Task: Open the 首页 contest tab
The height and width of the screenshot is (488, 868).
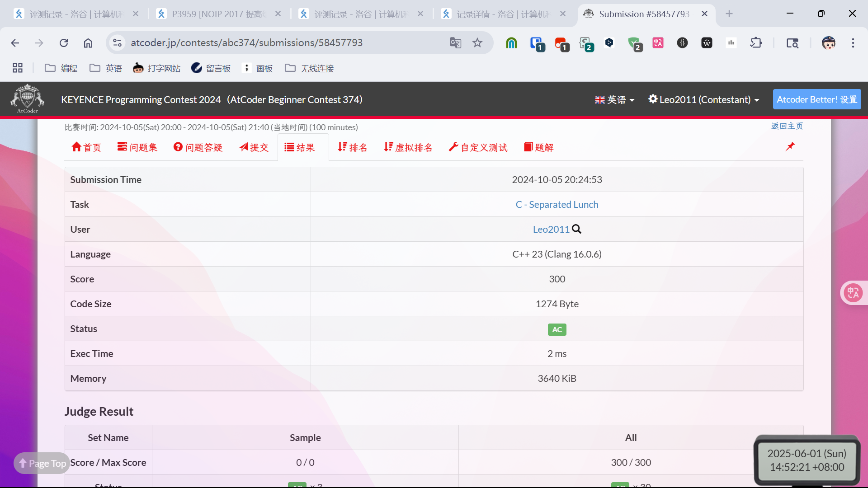Action: point(86,147)
